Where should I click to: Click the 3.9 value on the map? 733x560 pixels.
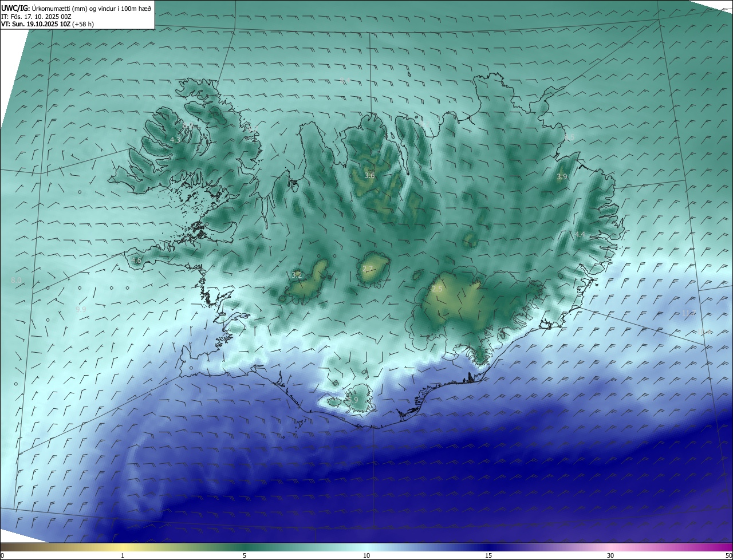click(x=562, y=177)
